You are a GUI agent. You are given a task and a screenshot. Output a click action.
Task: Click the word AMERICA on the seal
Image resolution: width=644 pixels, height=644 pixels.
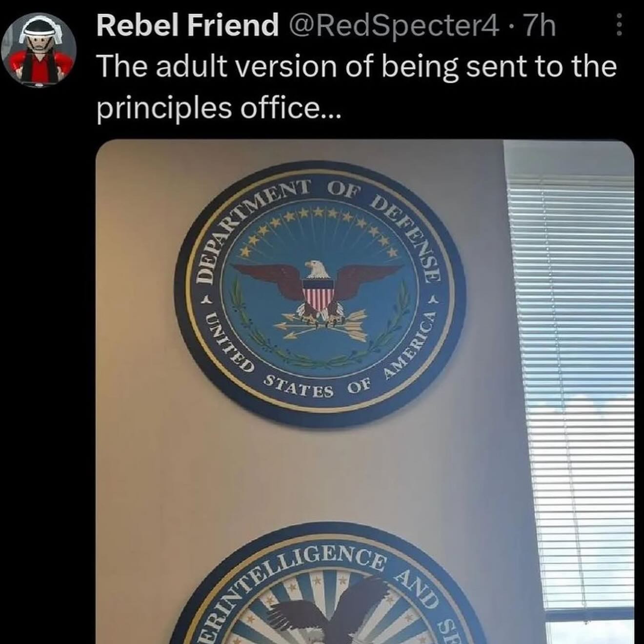tap(409, 343)
